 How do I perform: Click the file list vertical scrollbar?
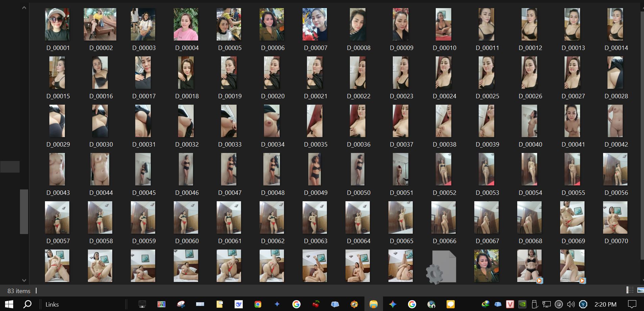[642, 135]
